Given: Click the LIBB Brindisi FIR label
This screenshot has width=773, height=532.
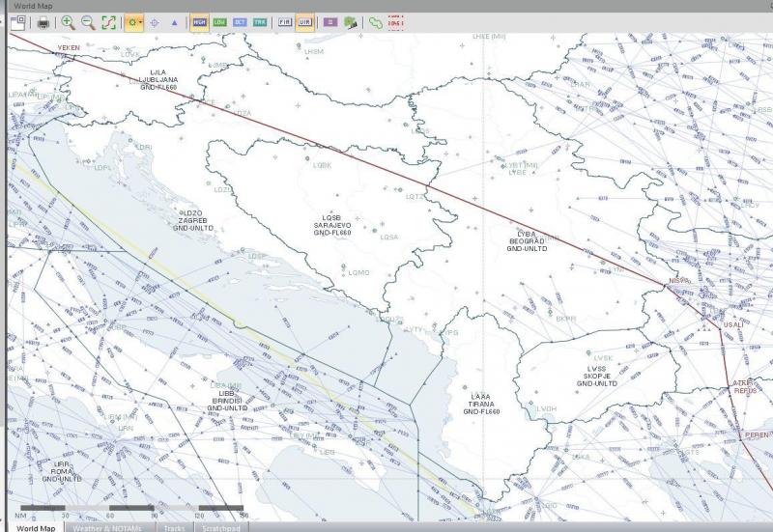Looking at the screenshot, I should 227,401.
